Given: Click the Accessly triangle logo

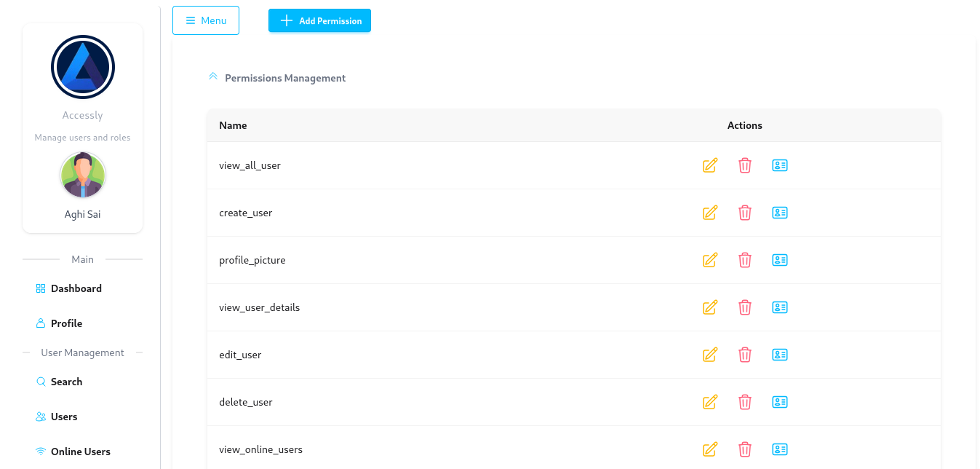Looking at the screenshot, I should coord(83,67).
